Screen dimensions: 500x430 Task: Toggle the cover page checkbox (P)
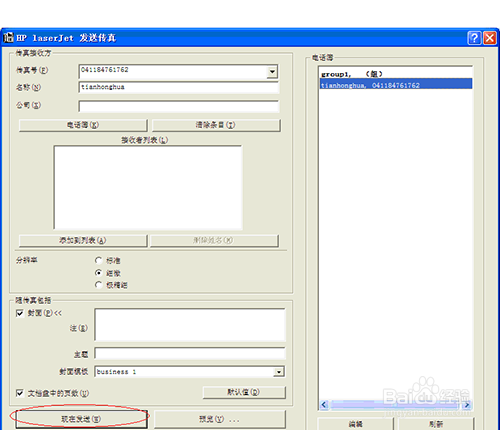pyautogui.click(x=20, y=313)
